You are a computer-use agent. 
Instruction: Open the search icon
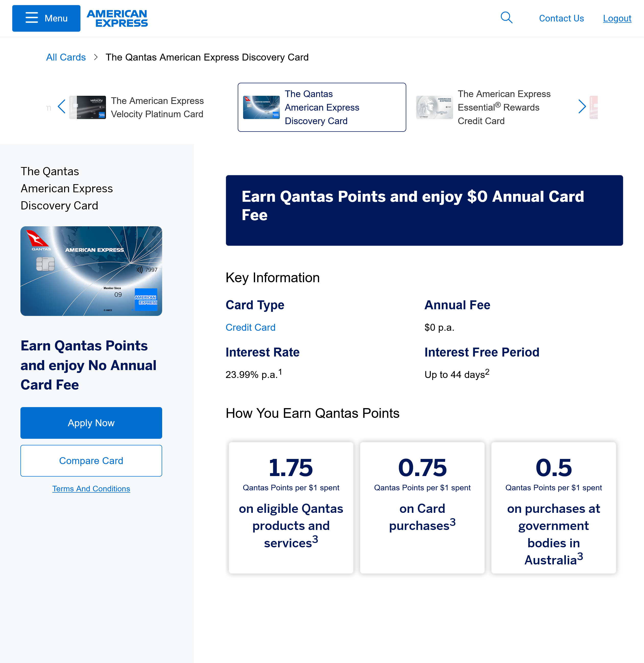(507, 18)
